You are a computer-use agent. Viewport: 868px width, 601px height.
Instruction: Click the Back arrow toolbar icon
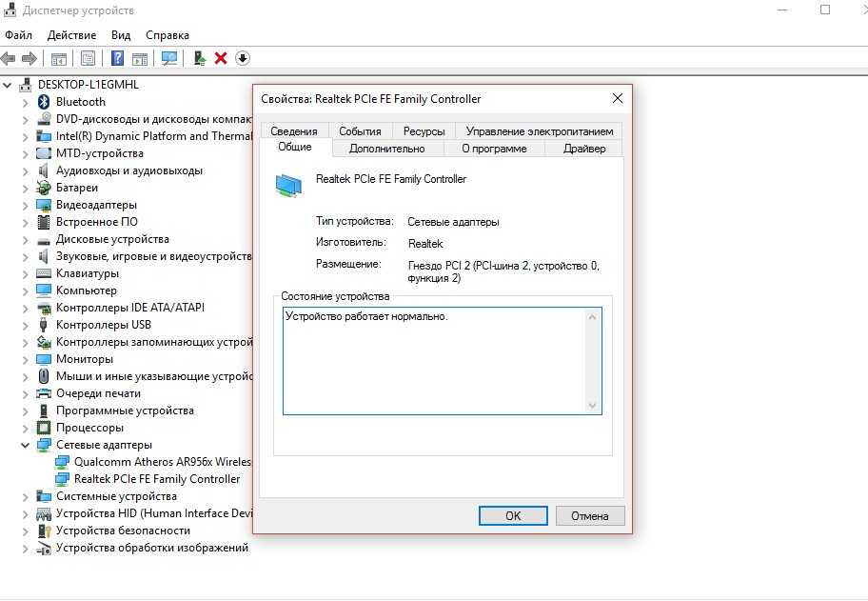pos(9,58)
